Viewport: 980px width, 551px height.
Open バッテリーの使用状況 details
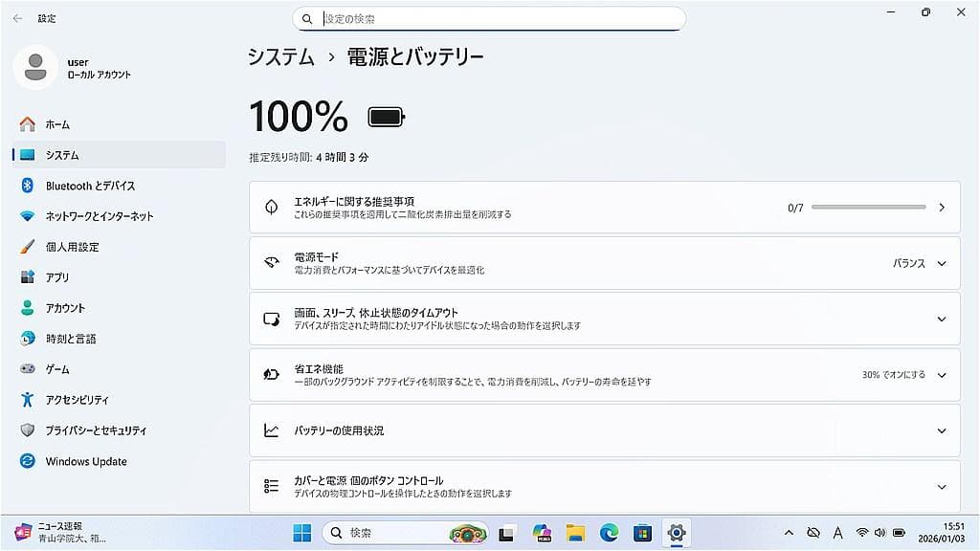click(x=603, y=430)
